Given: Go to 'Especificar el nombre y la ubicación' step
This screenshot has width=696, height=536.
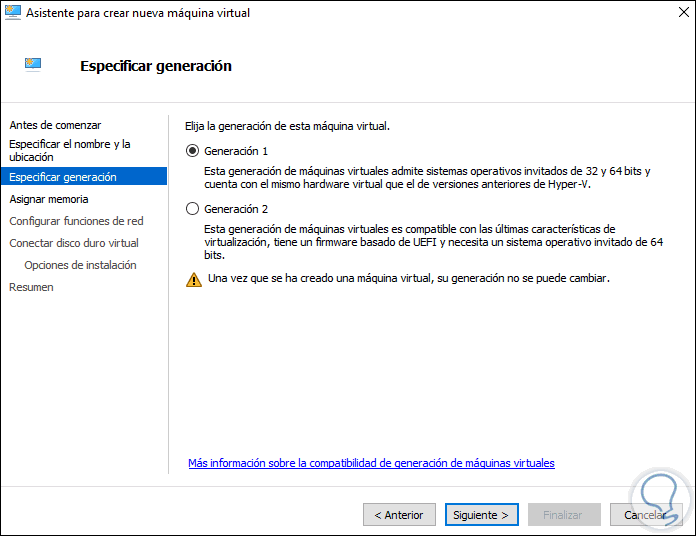Looking at the screenshot, I should pos(70,151).
